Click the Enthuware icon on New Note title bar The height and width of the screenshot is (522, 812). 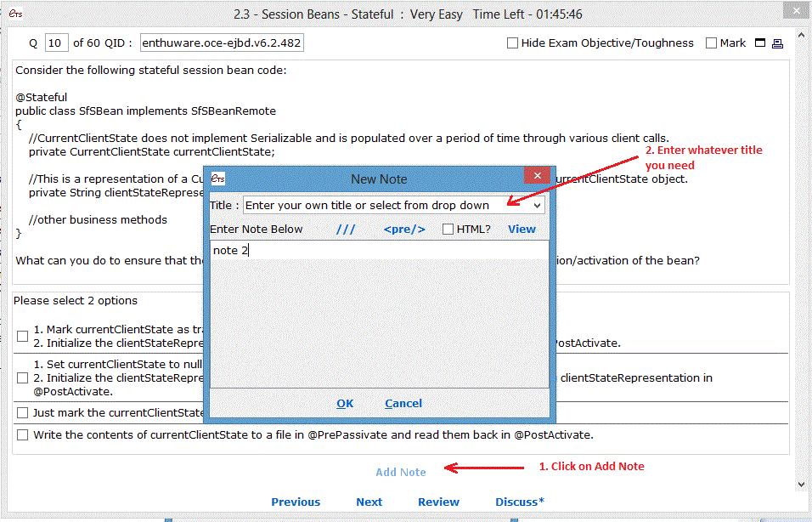pyautogui.click(x=217, y=179)
